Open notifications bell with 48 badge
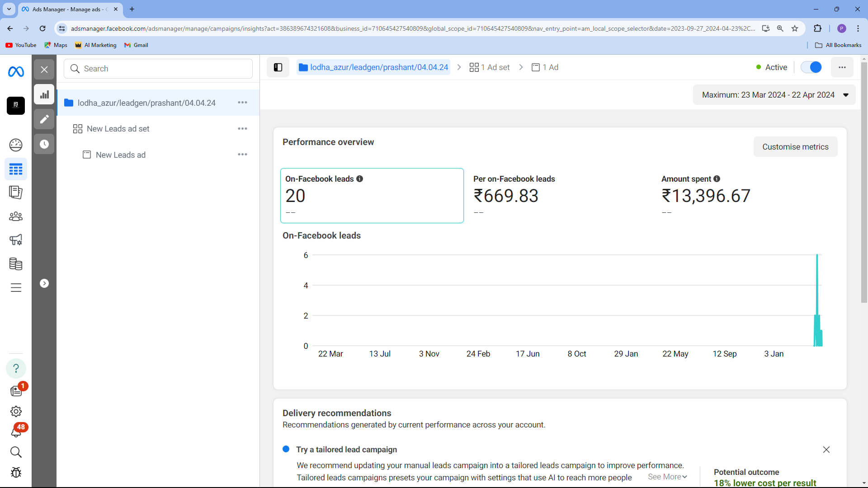The image size is (868, 488). click(x=16, y=432)
